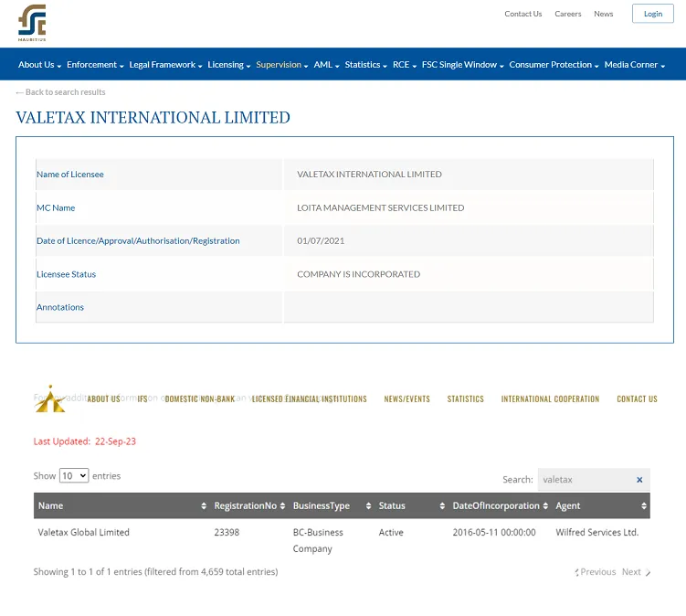Sort table by RegistrationNo column arrows
This screenshot has width=686, height=616.
click(x=282, y=506)
